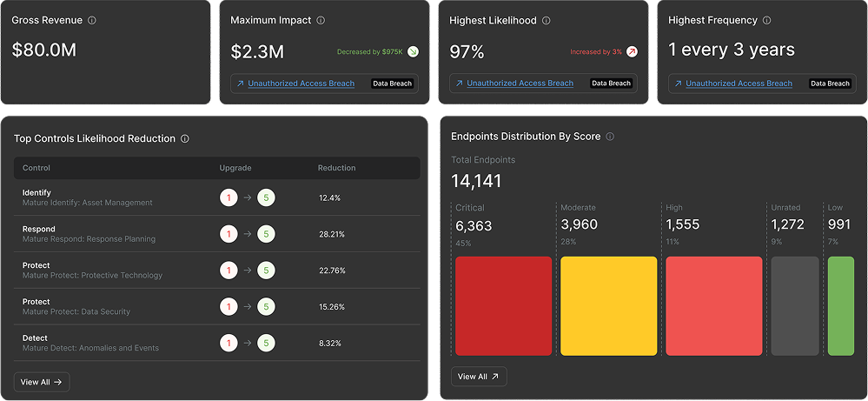Viewport: 868px width, 401px height.
Task: Click green decreased arrow icon in Maximum Impact
Action: [x=413, y=52]
